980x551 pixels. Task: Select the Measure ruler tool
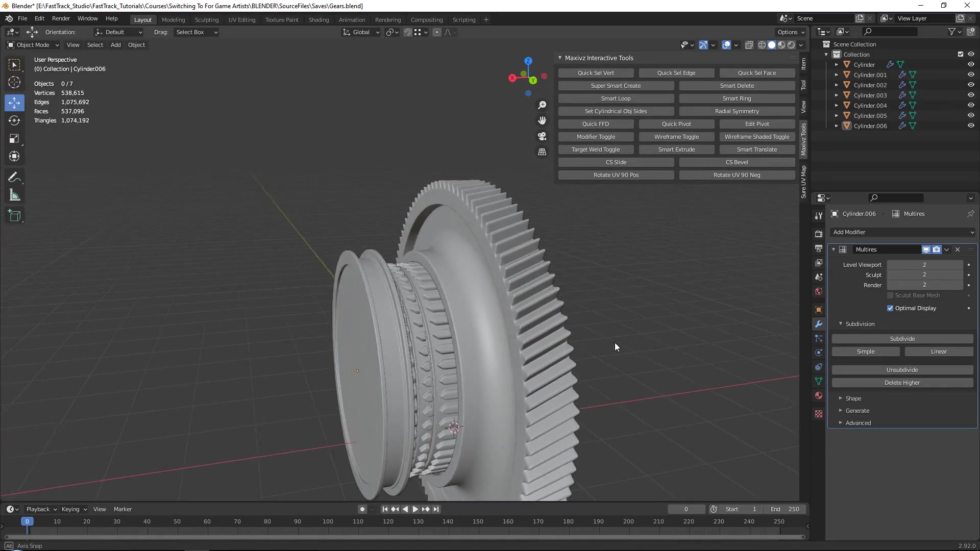click(14, 195)
